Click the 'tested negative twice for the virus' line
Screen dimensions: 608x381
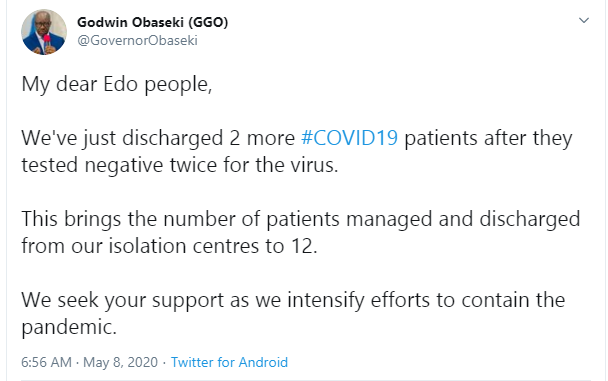180,165
